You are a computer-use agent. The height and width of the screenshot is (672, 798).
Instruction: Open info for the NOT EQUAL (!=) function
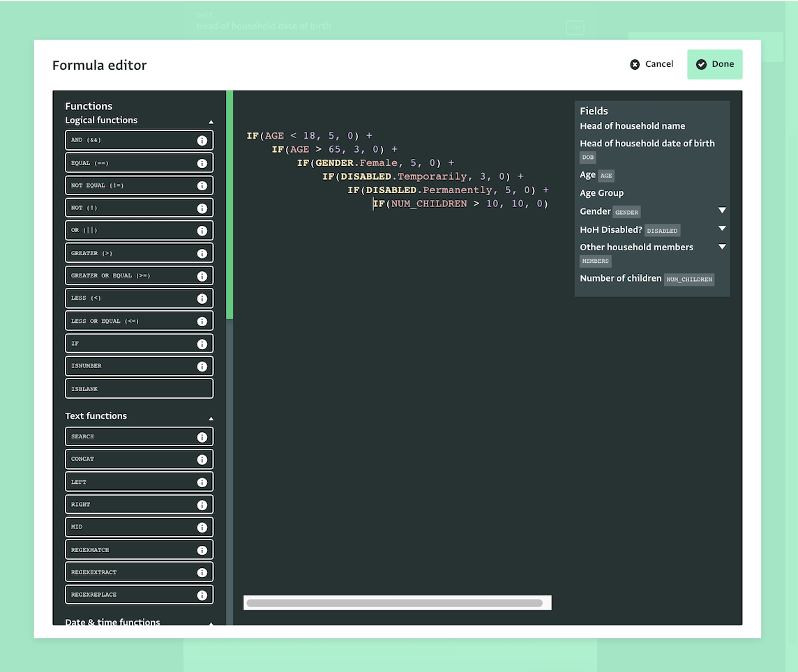(202, 185)
